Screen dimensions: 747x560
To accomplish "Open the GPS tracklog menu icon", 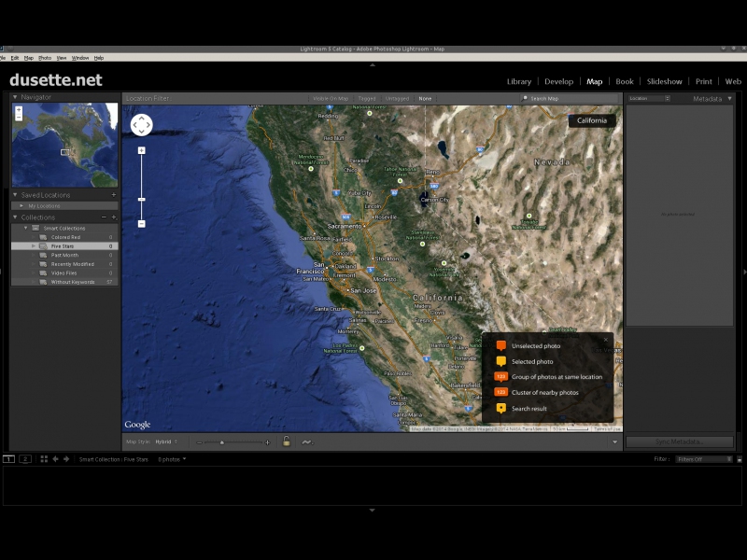I will pyautogui.click(x=307, y=442).
